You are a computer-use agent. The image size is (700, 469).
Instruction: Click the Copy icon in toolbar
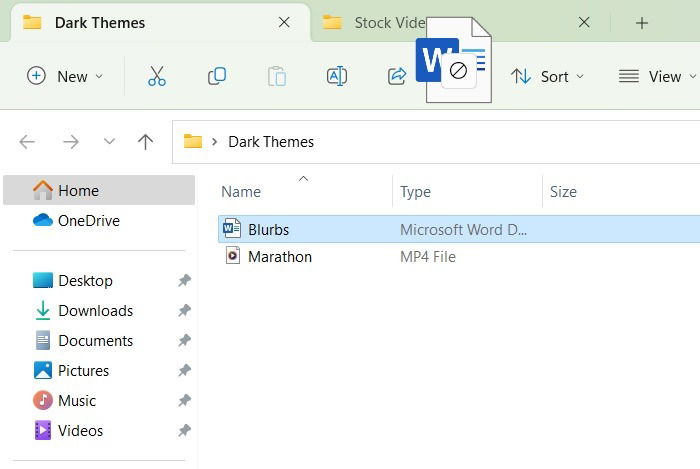(x=217, y=76)
